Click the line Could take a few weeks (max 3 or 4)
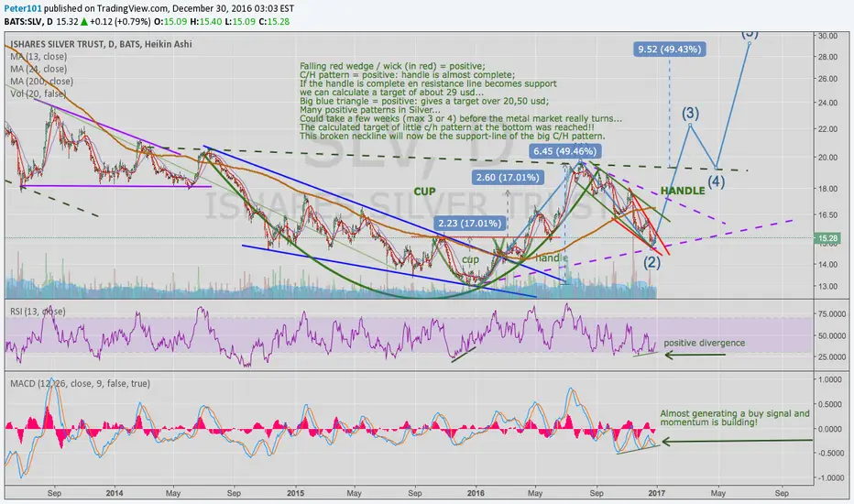 coord(461,118)
